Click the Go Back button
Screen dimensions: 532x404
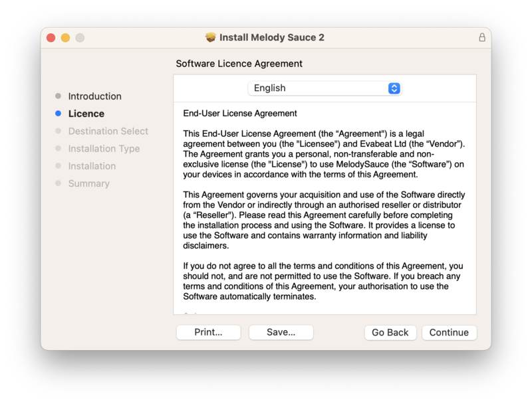tap(390, 332)
